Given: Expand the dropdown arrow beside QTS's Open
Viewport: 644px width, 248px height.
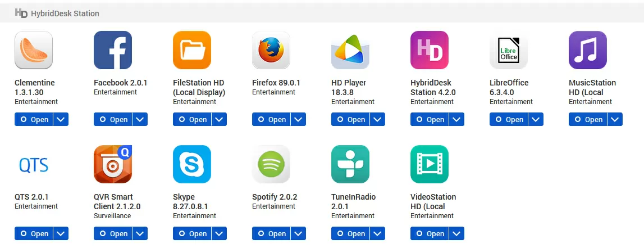Looking at the screenshot, I should tap(61, 233).
